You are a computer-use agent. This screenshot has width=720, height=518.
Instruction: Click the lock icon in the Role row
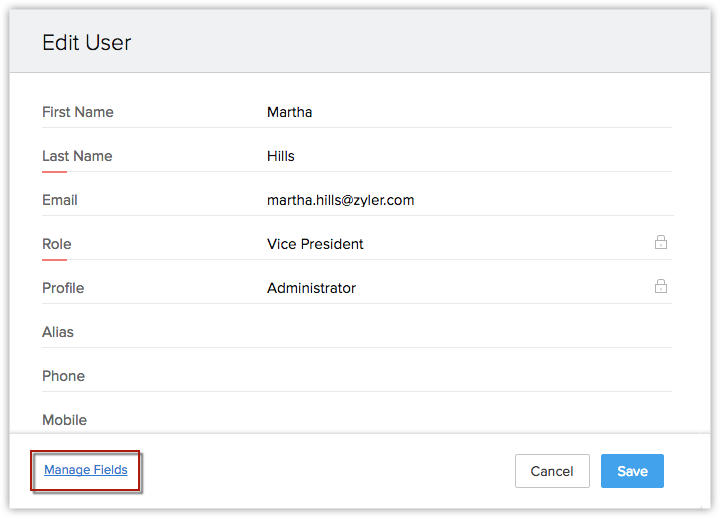[661, 242]
